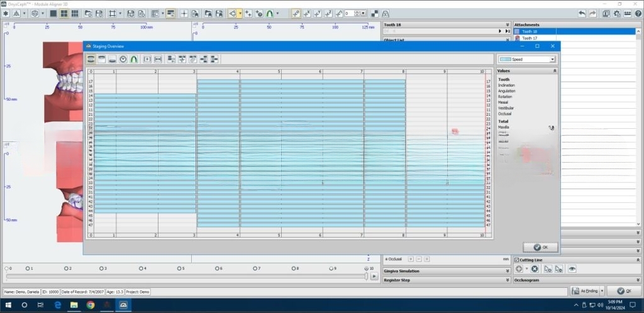The width and height of the screenshot is (644, 313).
Task: Select step 5 radio button on timeline
Action: [179, 268]
